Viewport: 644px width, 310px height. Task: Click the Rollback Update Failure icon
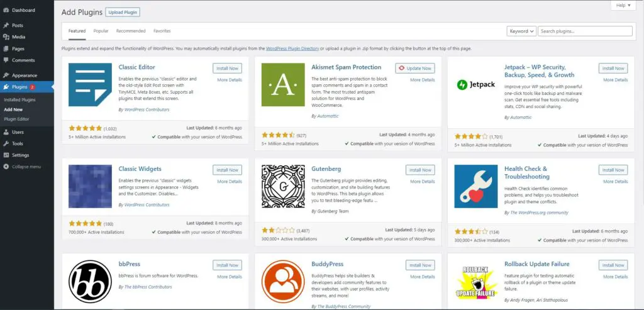click(476, 282)
